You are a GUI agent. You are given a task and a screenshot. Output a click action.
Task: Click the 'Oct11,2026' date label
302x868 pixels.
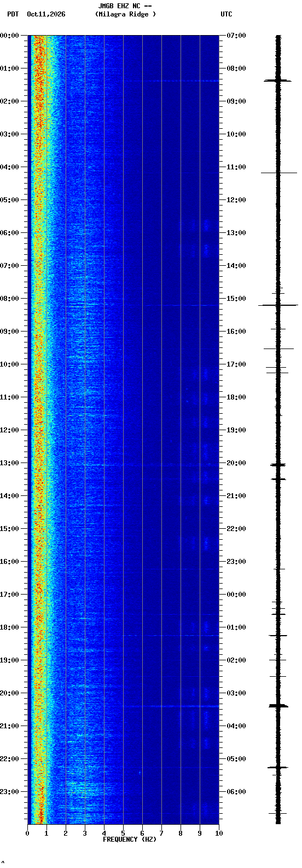46,14
